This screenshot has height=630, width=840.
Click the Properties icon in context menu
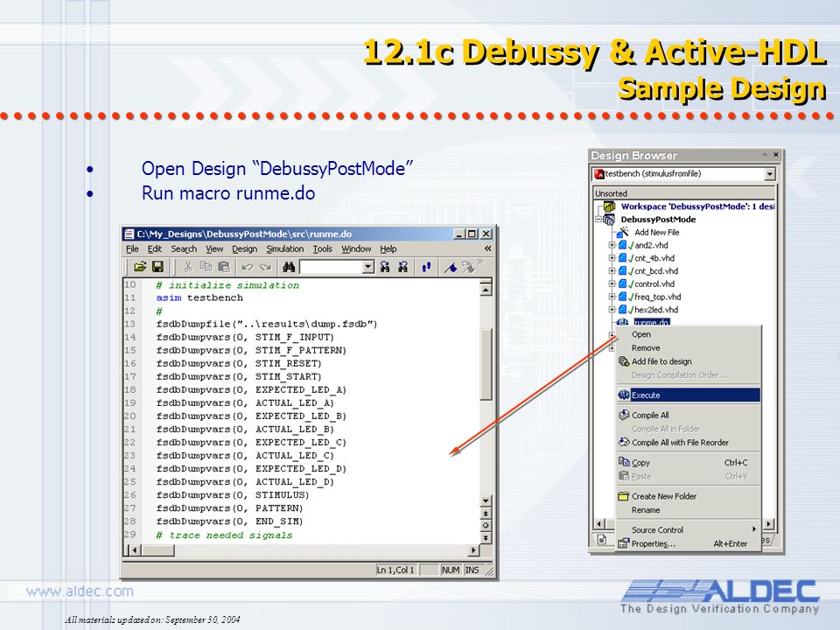[x=623, y=543]
